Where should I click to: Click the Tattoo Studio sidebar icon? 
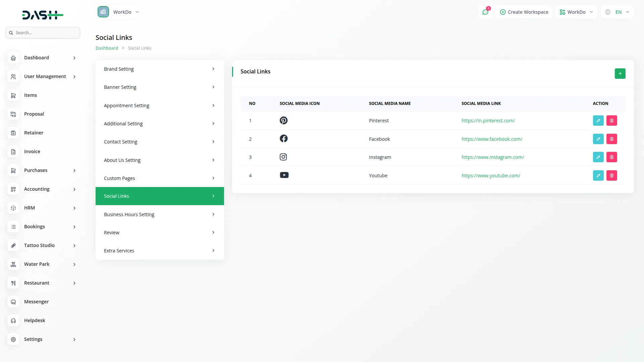pos(13,246)
